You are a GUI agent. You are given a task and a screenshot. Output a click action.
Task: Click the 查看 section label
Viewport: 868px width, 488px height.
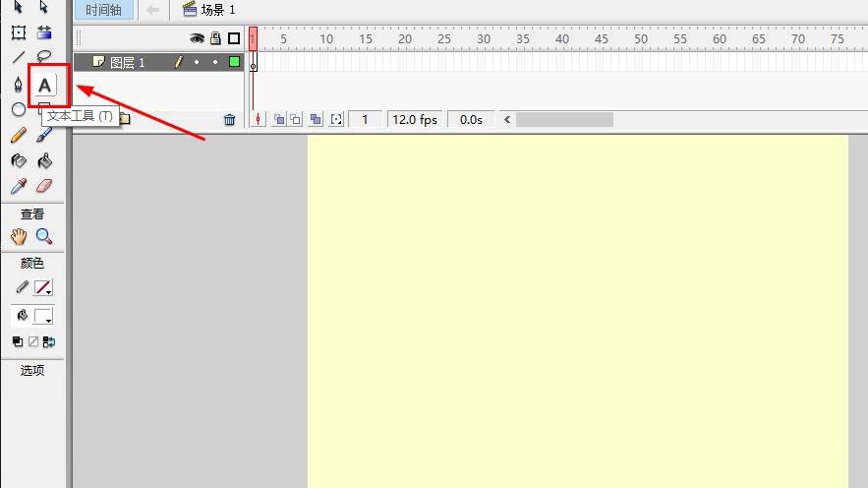tap(32, 213)
